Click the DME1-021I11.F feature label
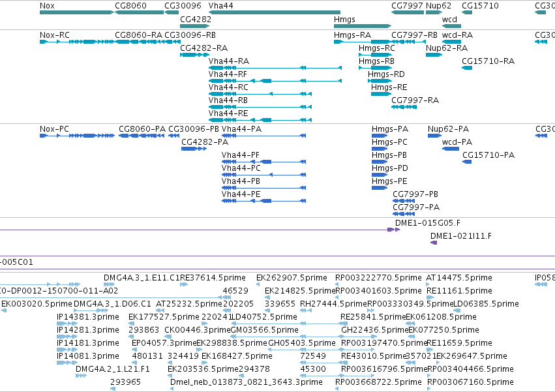The height and width of the screenshot is (392, 555). tap(461, 236)
